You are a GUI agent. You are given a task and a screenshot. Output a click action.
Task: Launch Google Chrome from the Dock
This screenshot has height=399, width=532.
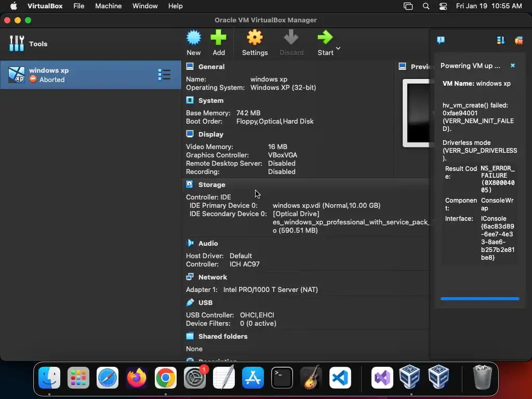[166, 378]
